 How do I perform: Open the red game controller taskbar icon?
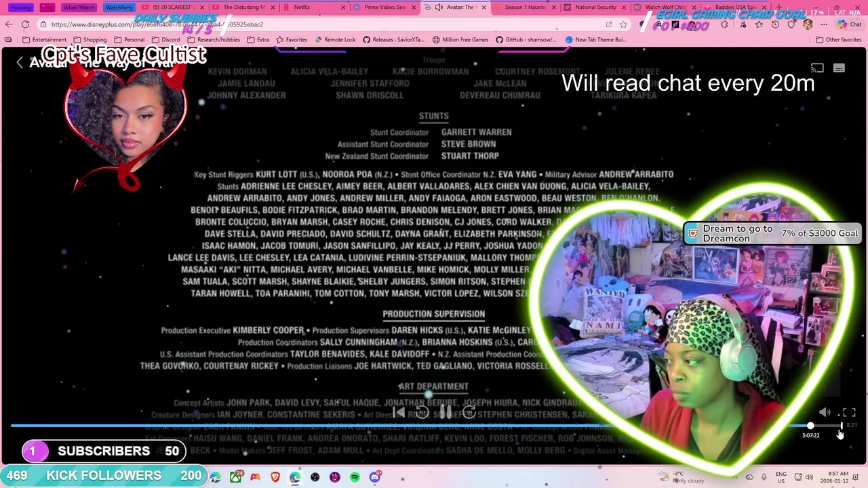[255, 478]
